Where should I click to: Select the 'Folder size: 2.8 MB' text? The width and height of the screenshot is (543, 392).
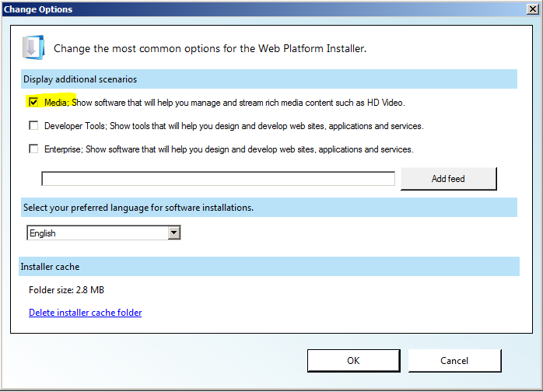[x=66, y=290]
